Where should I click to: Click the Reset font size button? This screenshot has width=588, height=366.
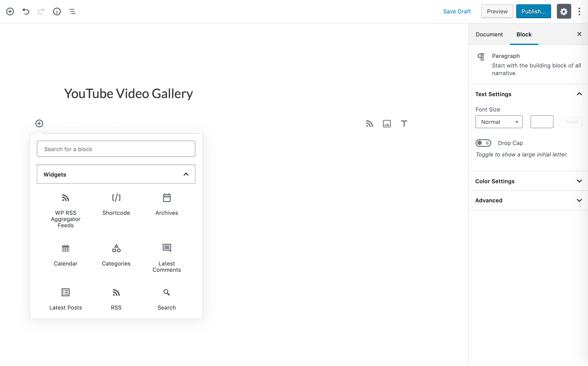point(571,122)
